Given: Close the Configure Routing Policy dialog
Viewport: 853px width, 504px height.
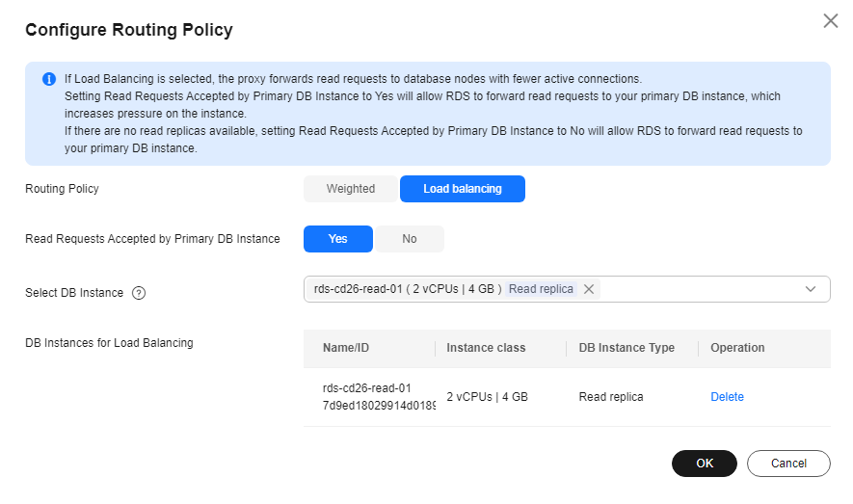Looking at the screenshot, I should [x=830, y=21].
